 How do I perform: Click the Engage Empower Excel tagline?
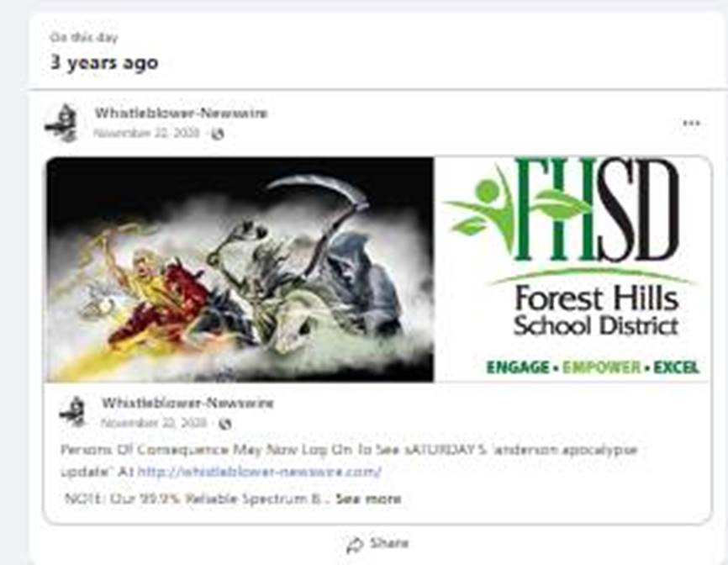click(x=593, y=367)
